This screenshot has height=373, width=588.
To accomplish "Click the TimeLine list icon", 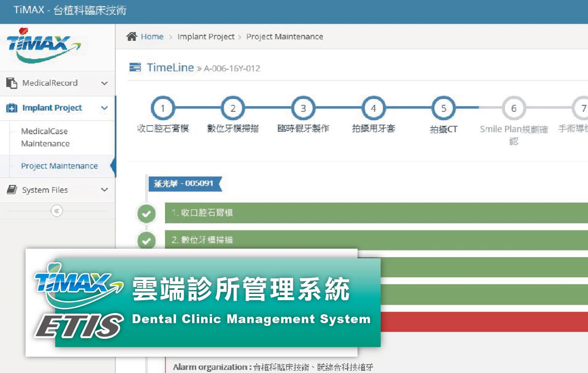I will click(135, 67).
